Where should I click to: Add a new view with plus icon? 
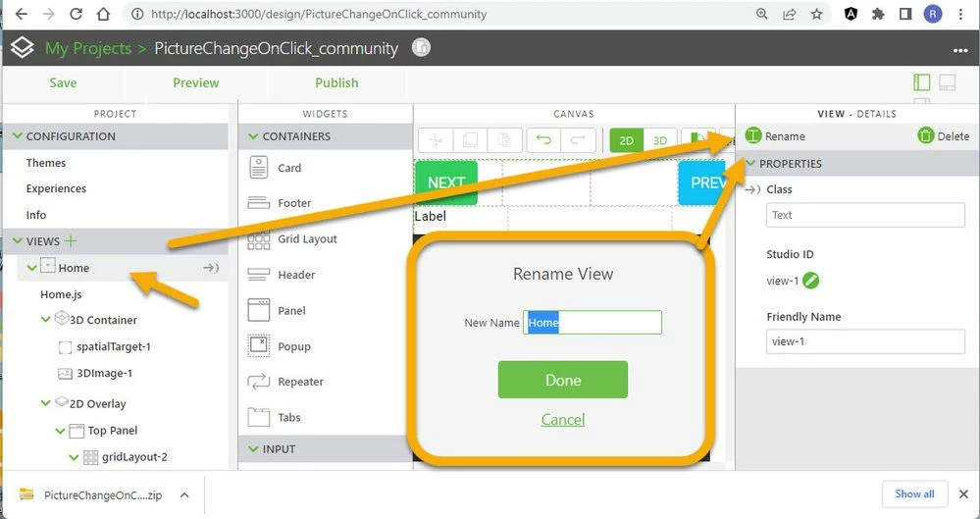coord(71,240)
